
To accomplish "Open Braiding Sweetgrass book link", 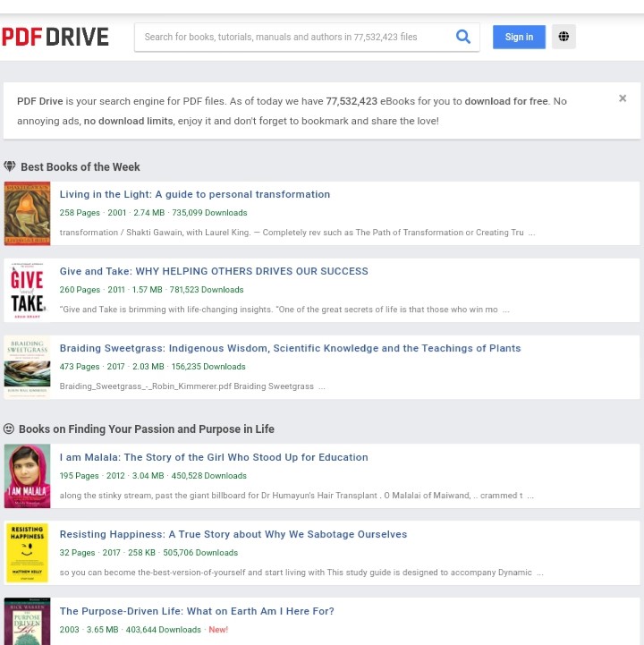I will tap(291, 348).
